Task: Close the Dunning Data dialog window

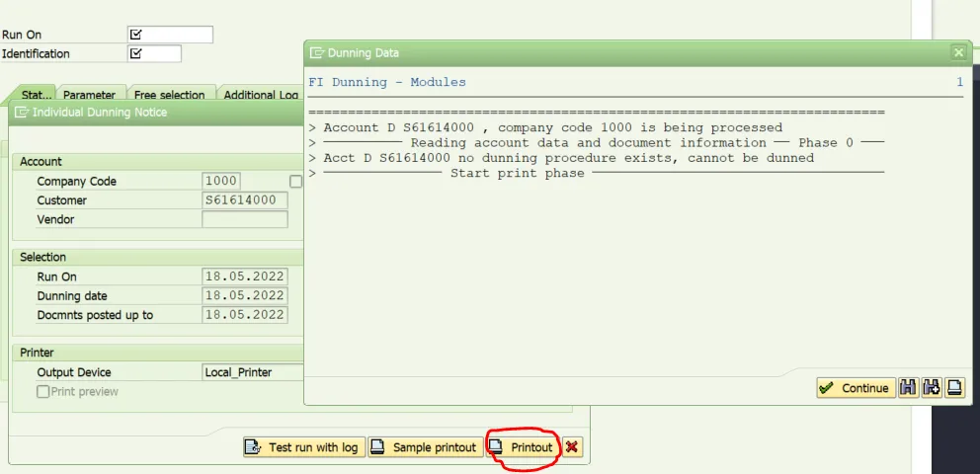Action: click(957, 52)
